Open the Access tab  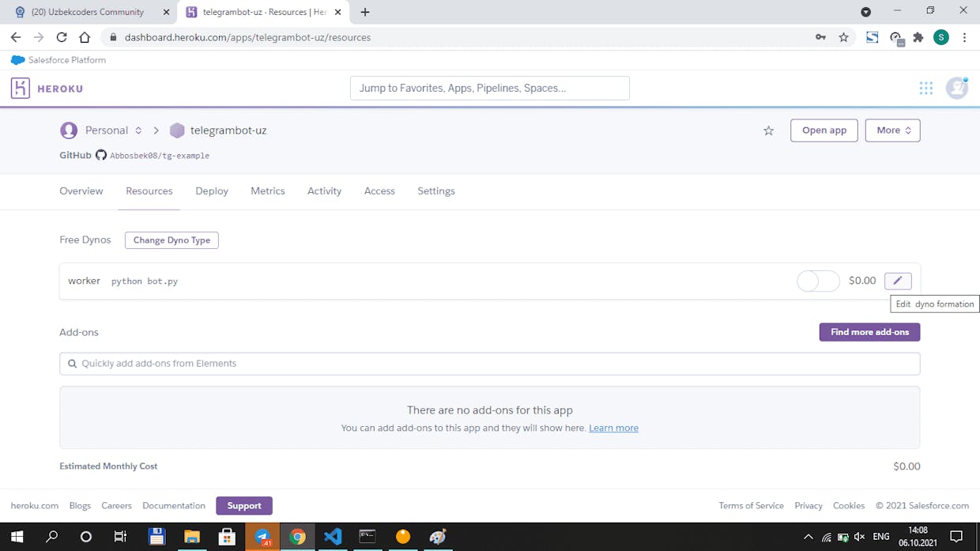point(379,191)
